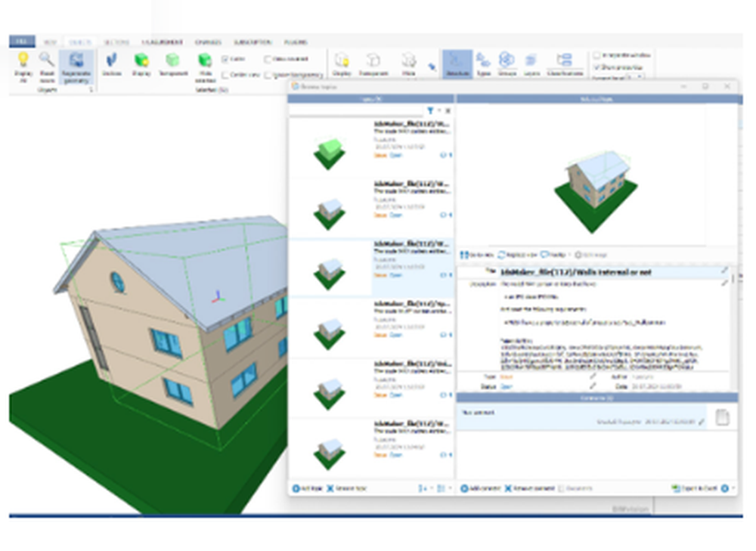756x551 pixels.
Task: Click the Remove comment button
Action: coord(529,488)
